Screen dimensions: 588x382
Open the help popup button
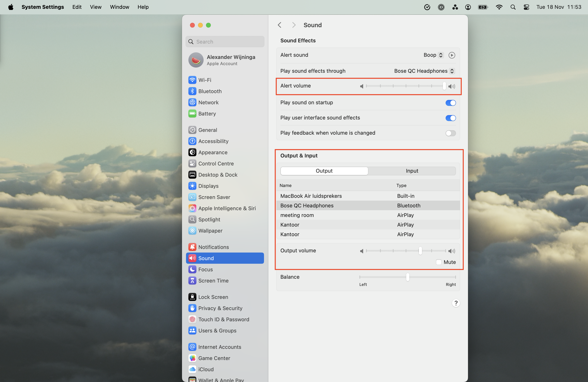[x=456, y=303]
